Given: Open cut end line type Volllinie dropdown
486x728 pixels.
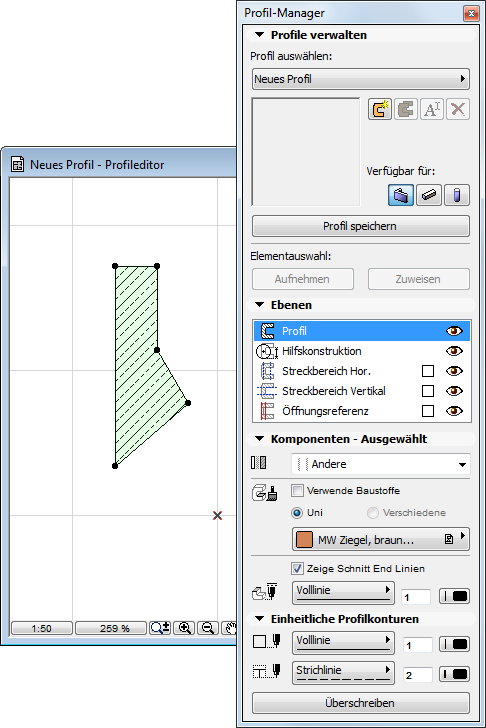Looking at the screenshot, I should (x=343, y=593).
